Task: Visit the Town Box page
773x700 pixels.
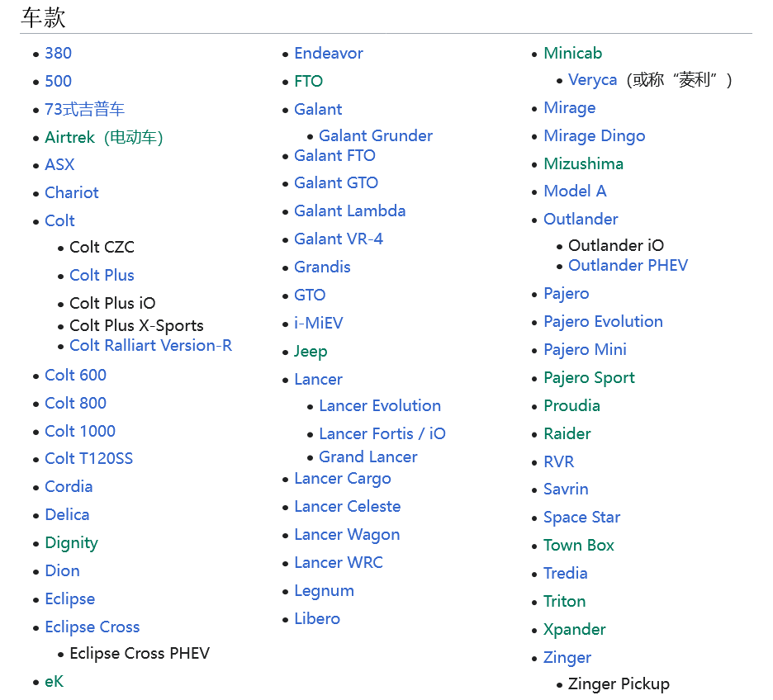Action: (x=579, y=546)
